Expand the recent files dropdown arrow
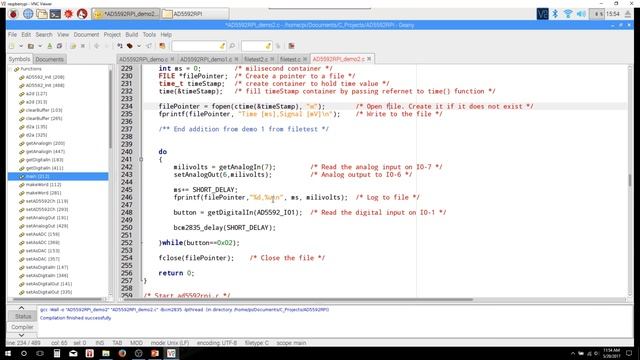The width and height of the screenshot is (640, 360). pos(40,46)
